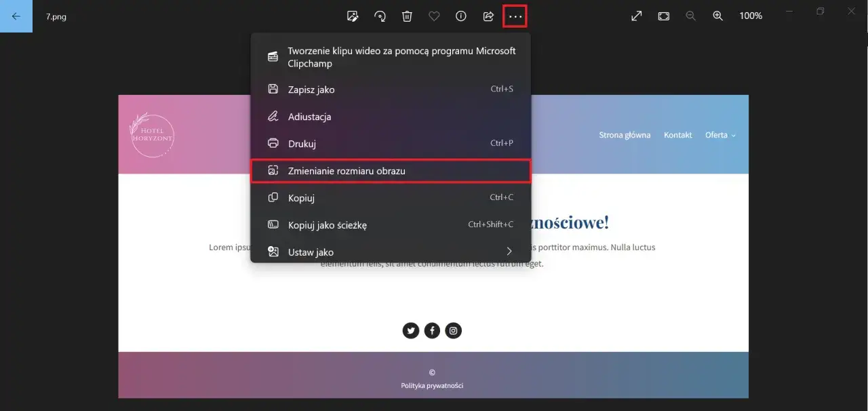
Task: Open the image editing tool
Action: tap(352, 16)
